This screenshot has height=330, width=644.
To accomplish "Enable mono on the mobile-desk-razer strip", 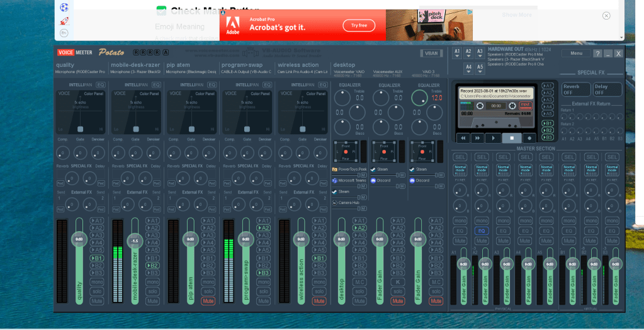I will pyautogui.click(x=152, y=282).
